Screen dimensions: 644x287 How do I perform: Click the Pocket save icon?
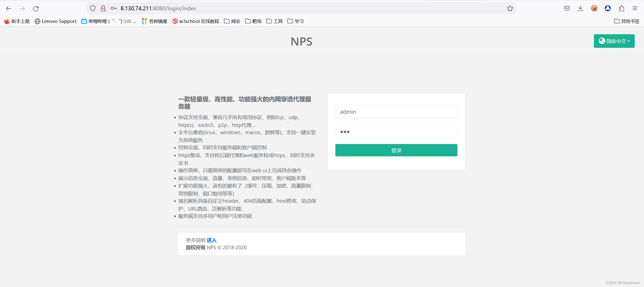pos(567,9)
